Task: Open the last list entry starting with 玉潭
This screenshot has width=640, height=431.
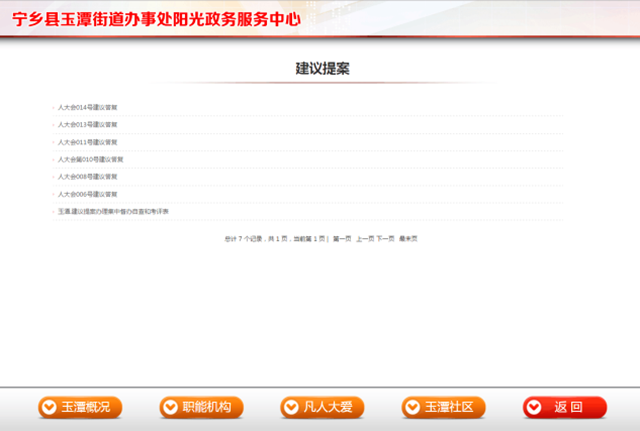Action: (x=113, y=211)
